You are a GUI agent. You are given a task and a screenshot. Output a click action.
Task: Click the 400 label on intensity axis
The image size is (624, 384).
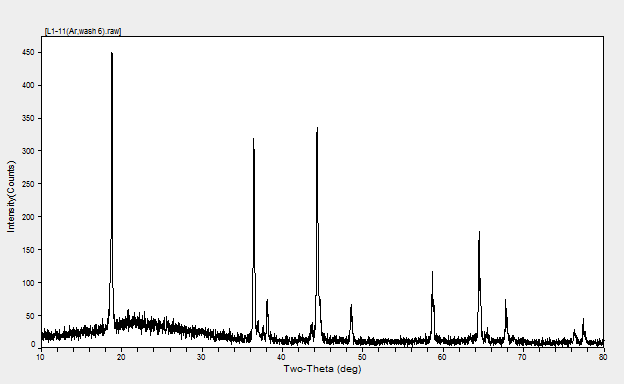[x=28, y=86]
